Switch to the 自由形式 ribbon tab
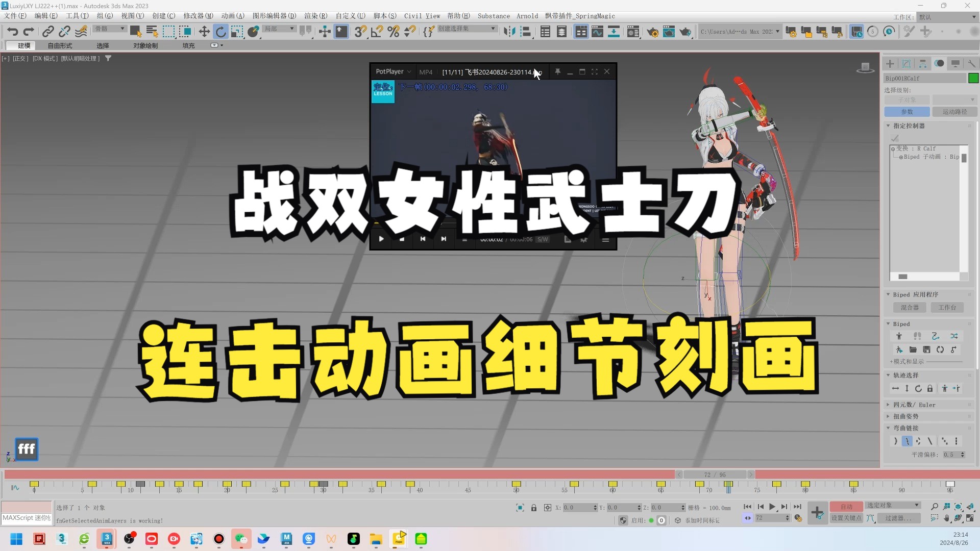Image resolution: width=980 pixels, height=551 pixels. 60,45
